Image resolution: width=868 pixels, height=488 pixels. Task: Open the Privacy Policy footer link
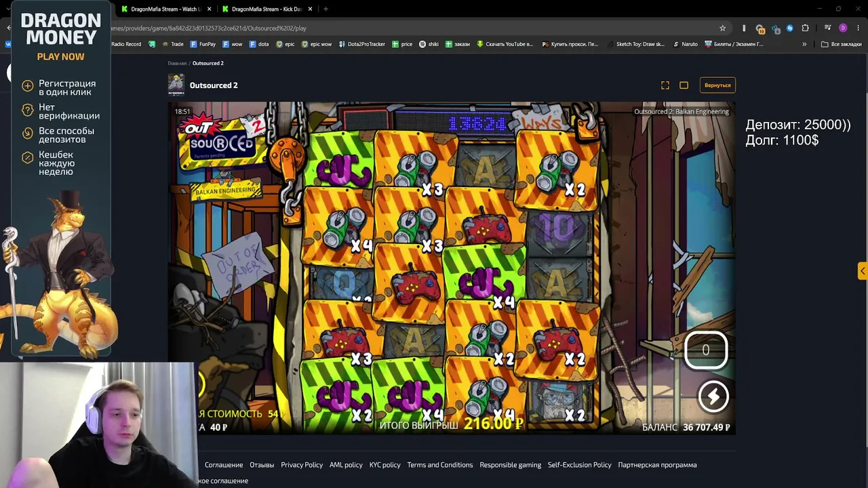click(x=302, y=465)
